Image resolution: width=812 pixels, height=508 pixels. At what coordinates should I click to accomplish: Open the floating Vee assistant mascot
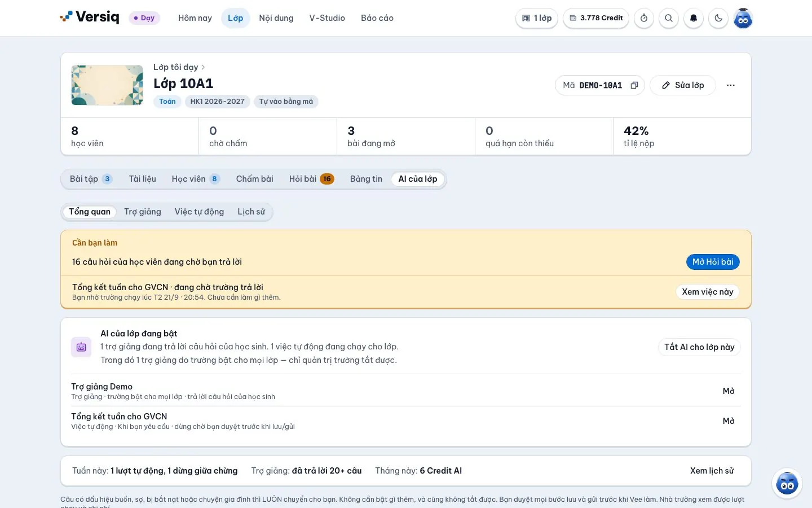pos(787,483)
